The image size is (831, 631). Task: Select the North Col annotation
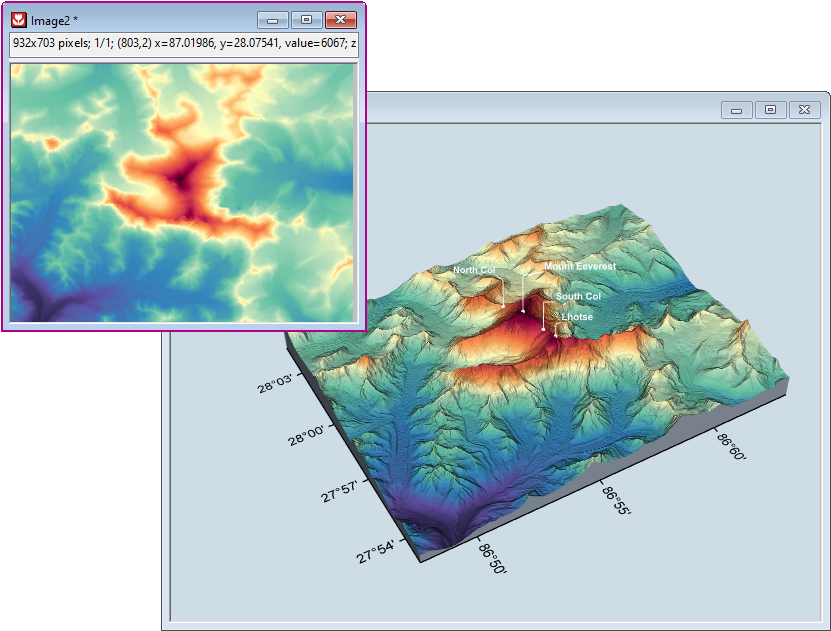pyautogui.click(x=473, y=270)
